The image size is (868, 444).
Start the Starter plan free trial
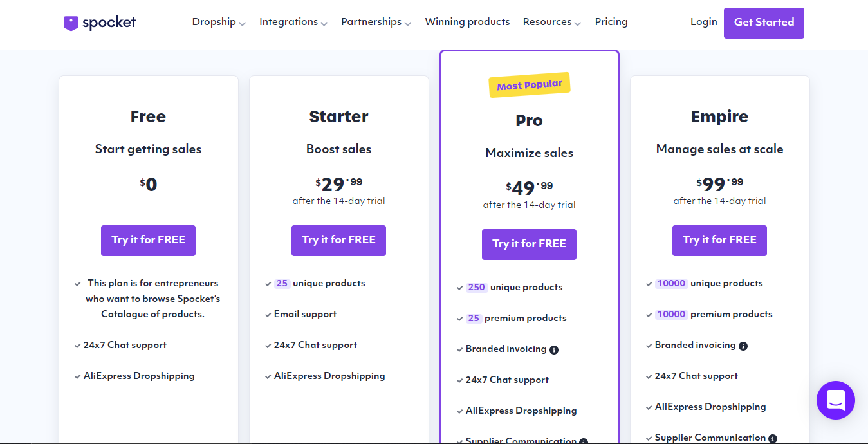click(x=338, y=240)
